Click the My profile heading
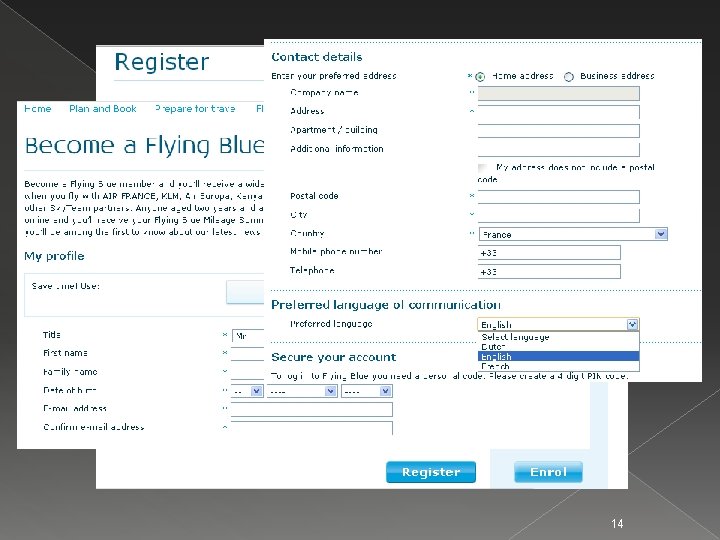Screen dimensions: 720x540 coord(54,256)
